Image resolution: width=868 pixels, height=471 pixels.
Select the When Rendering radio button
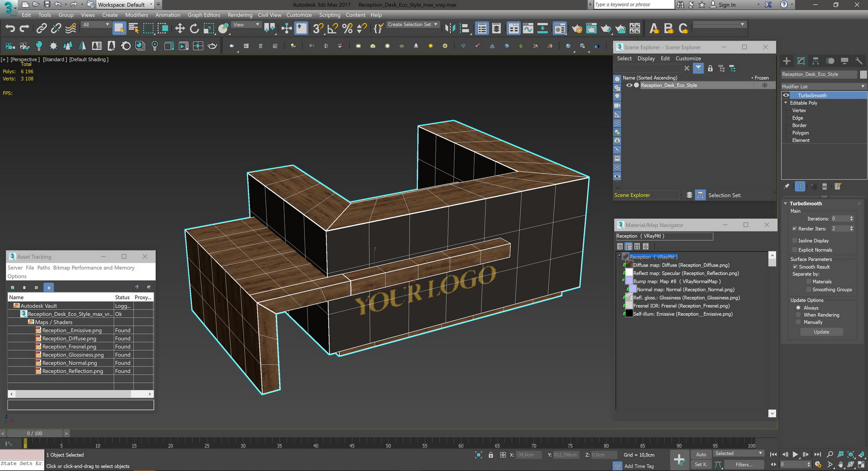(x=798, y=315)
